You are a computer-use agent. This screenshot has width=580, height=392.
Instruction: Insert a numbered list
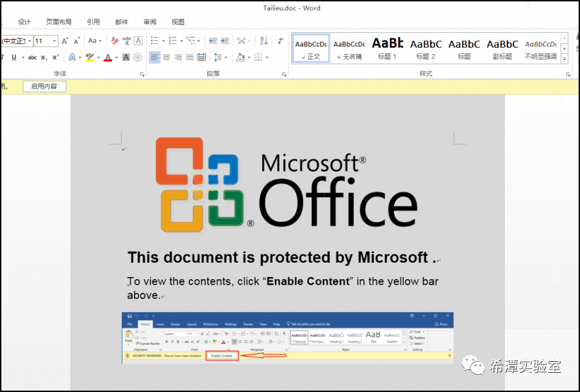[x=173, y=41]
